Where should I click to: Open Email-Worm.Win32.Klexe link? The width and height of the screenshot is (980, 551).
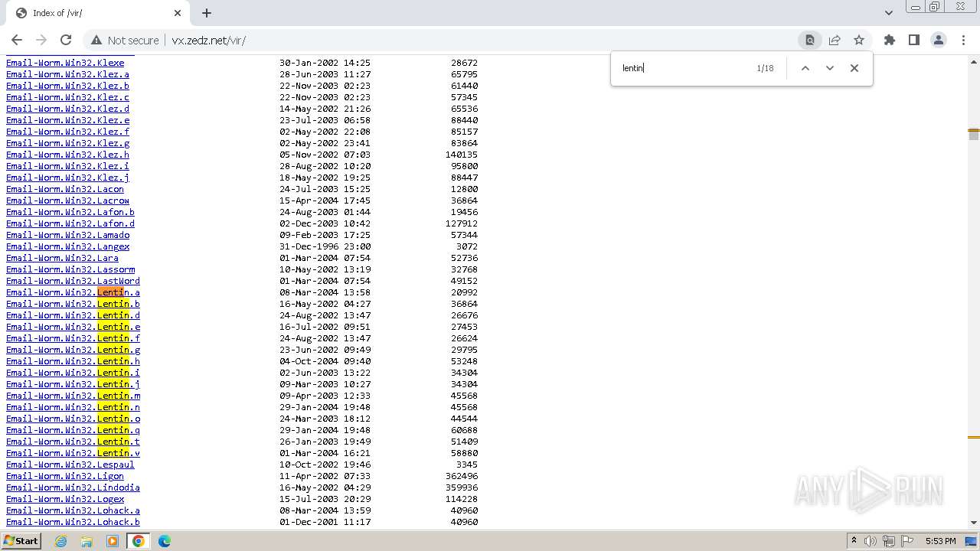click(65, 63)
